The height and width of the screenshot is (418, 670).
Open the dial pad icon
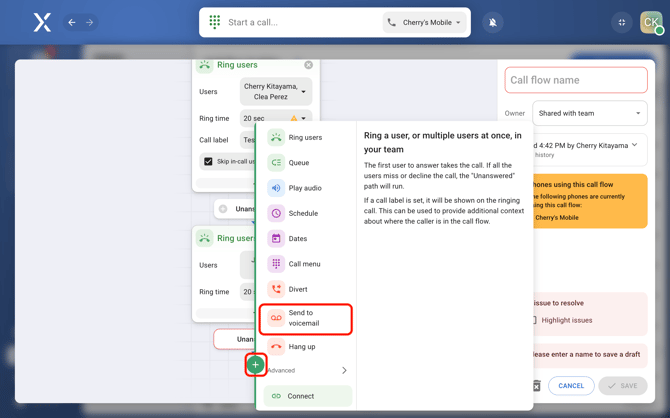[215, 22]
